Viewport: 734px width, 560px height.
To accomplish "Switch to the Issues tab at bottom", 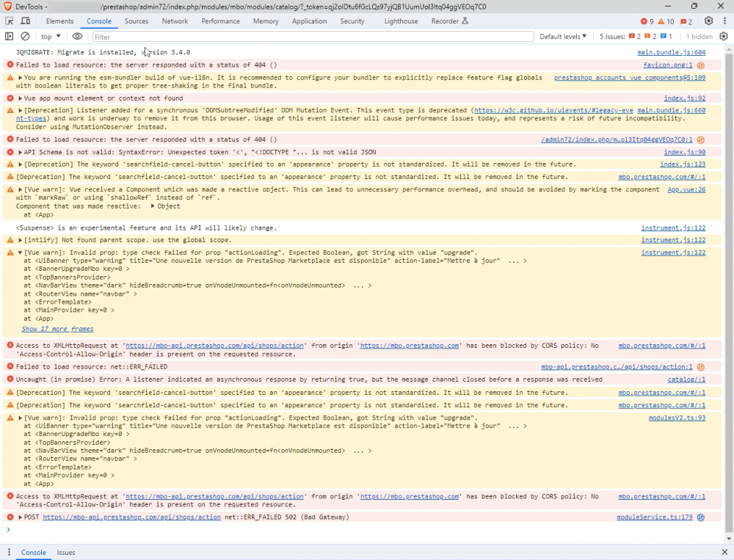I will 66,552.
